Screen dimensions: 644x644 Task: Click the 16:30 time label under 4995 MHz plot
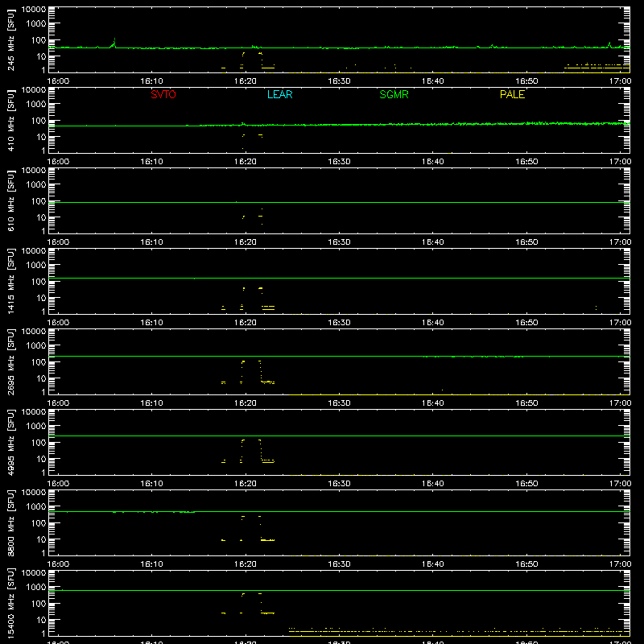tap(339, 484)
